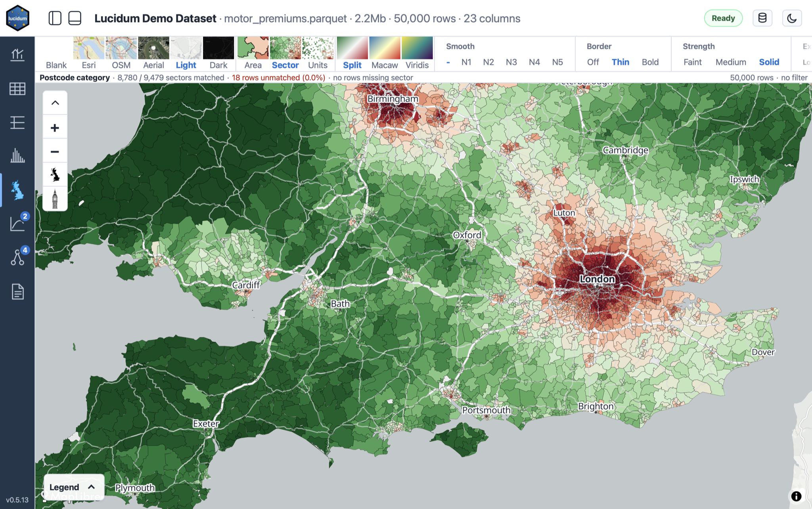Click the 18 rows unmatched text
Screen dimensions: 812x509
pyautogui.click(x=278, y=78)
